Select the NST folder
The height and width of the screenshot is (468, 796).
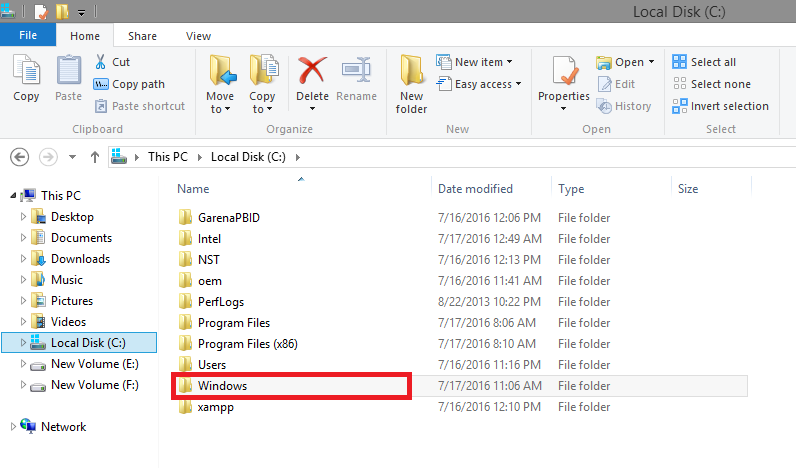(209, 260)
